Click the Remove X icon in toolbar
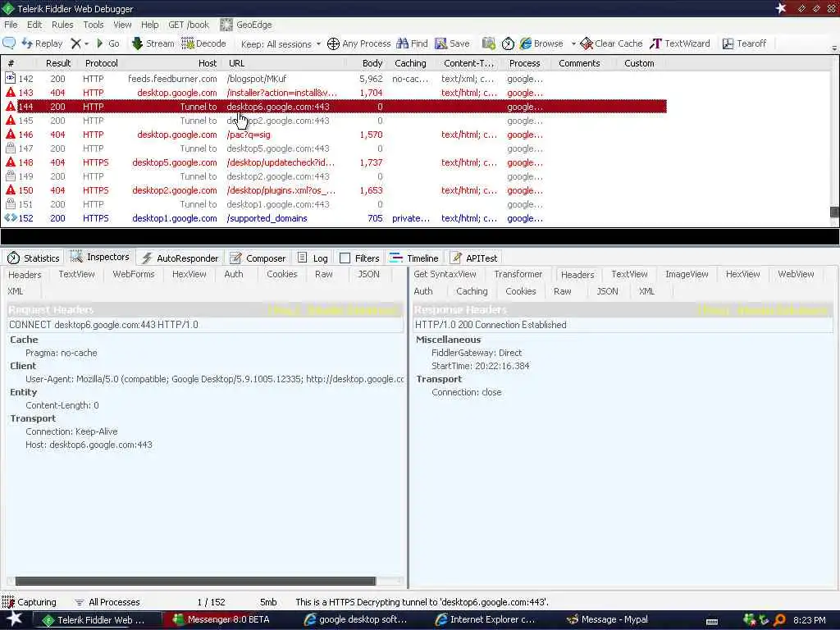The width and height of the screenshot is (840, 630). [75, 43]
